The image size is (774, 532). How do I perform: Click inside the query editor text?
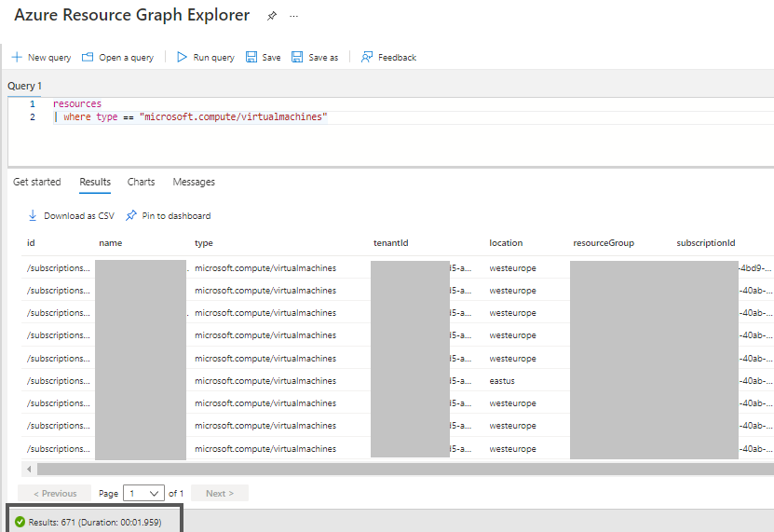pos(233,117)
